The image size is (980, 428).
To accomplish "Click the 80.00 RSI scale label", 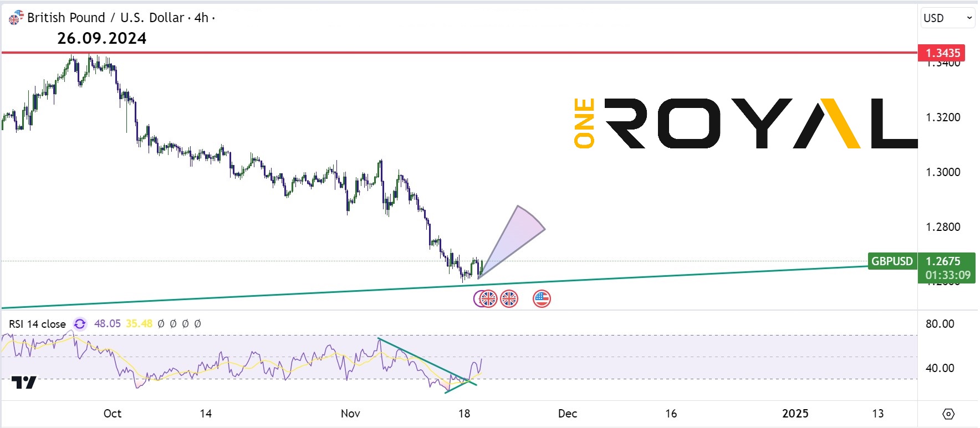I will pyautogui.click(x=940, y=324).
